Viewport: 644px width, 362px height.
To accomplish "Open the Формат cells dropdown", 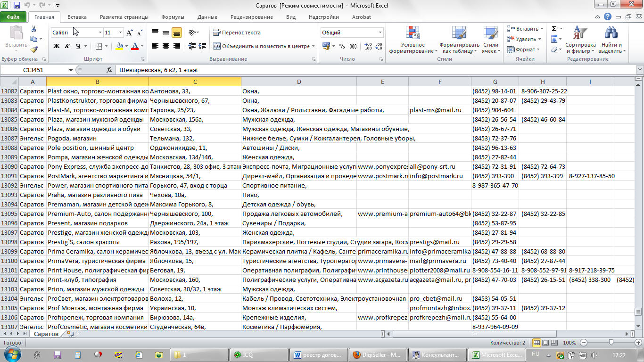I will (523, 49).
